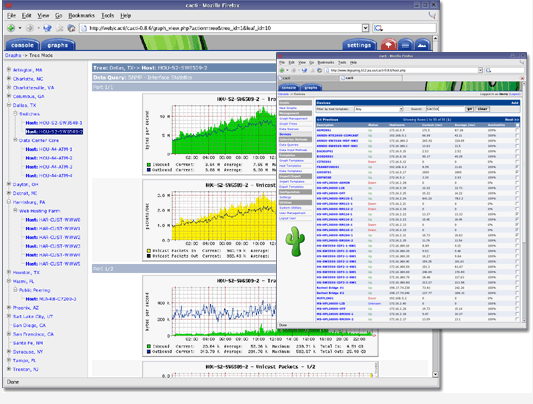Click the search engine icon in the front window search box
Image resolution: width=533 pixels, height=404 pixels.
488,70
